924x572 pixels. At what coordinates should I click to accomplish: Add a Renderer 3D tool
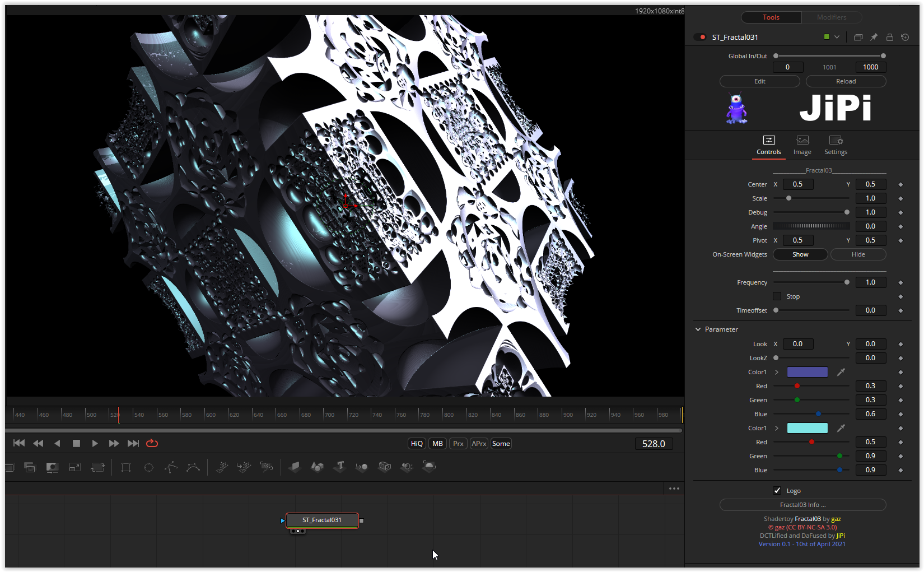point(429,467)
